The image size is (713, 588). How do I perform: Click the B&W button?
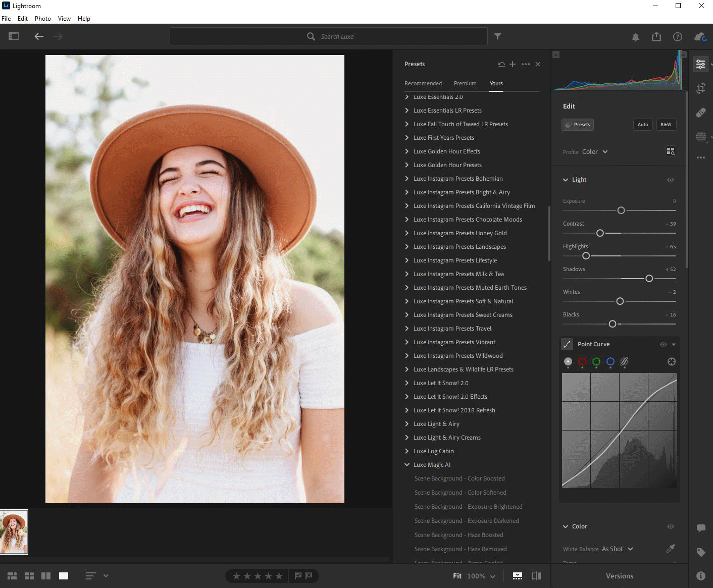[x=666, y=125]
